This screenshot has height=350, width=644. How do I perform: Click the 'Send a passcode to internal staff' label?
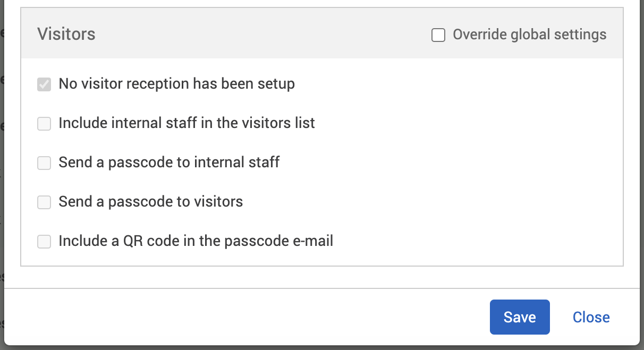[x=169, y=162]
